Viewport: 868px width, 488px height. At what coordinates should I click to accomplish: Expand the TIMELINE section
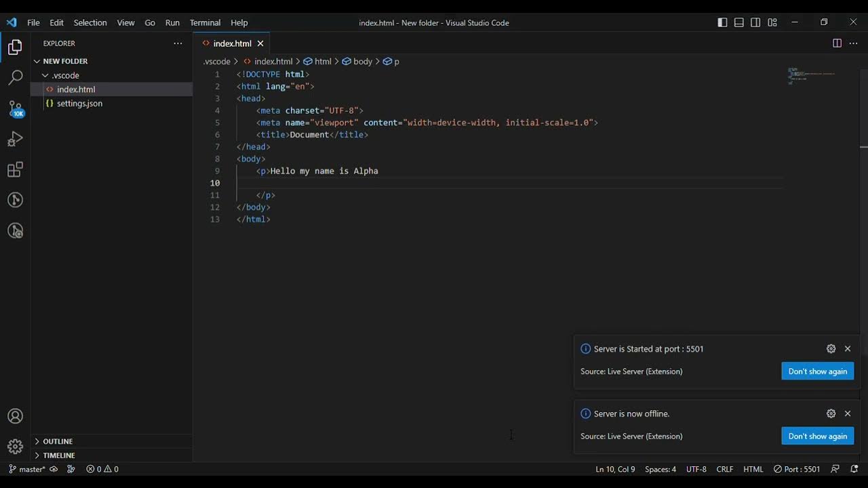[x=59, y=455]
